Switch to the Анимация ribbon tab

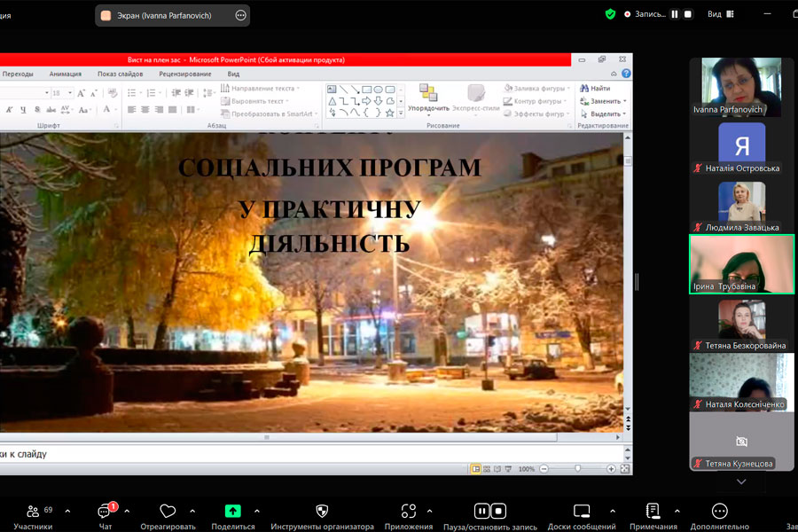pos(66,74)
